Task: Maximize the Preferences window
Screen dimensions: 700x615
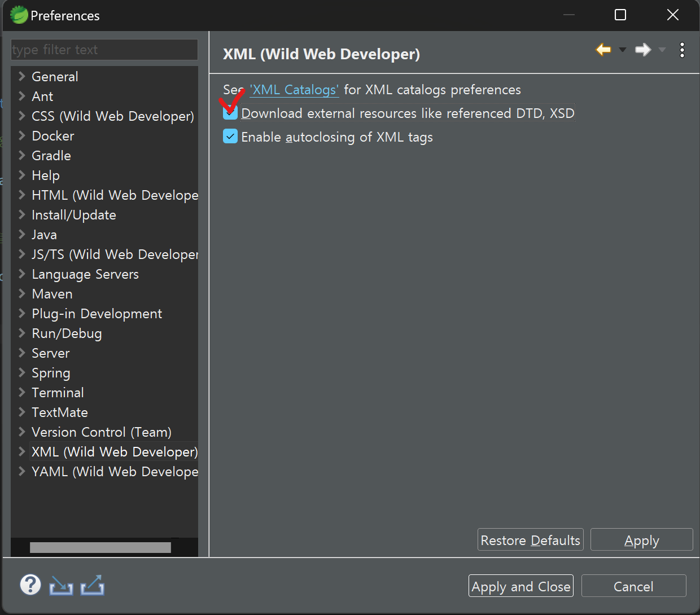Action: (620, 15)
